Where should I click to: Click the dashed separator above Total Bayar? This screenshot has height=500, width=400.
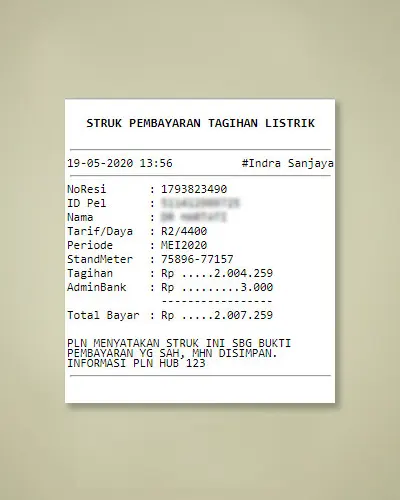pos(217,301)
